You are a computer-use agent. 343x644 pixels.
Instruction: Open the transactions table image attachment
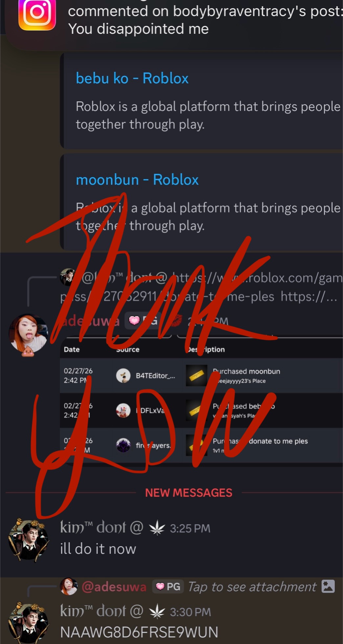pos(201,400)
